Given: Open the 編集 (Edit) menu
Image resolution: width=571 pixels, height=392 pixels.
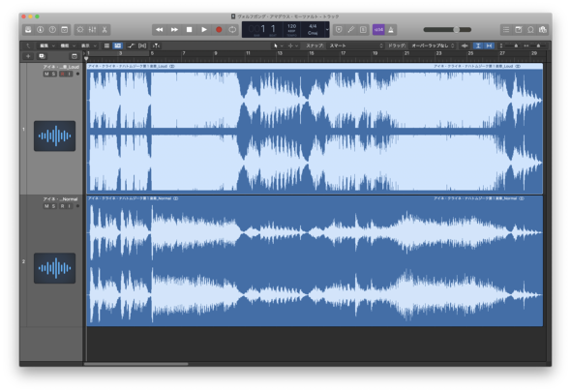Looking at the screenshot, I should point(47,45).
